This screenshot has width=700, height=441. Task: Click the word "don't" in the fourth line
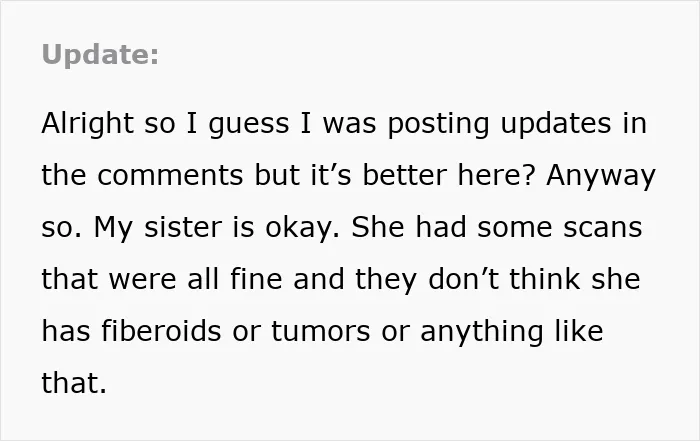click(463, 279)
